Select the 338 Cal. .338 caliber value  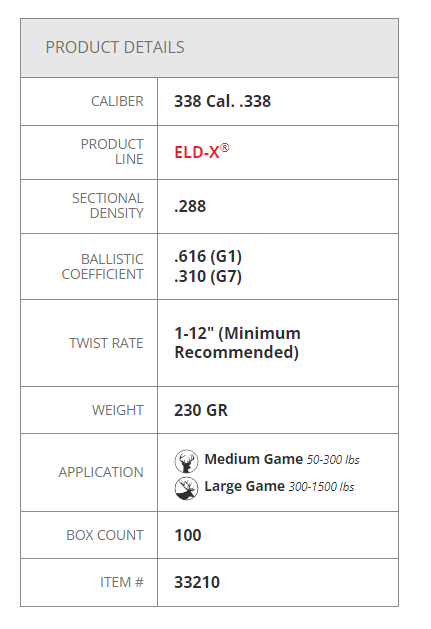222,101
